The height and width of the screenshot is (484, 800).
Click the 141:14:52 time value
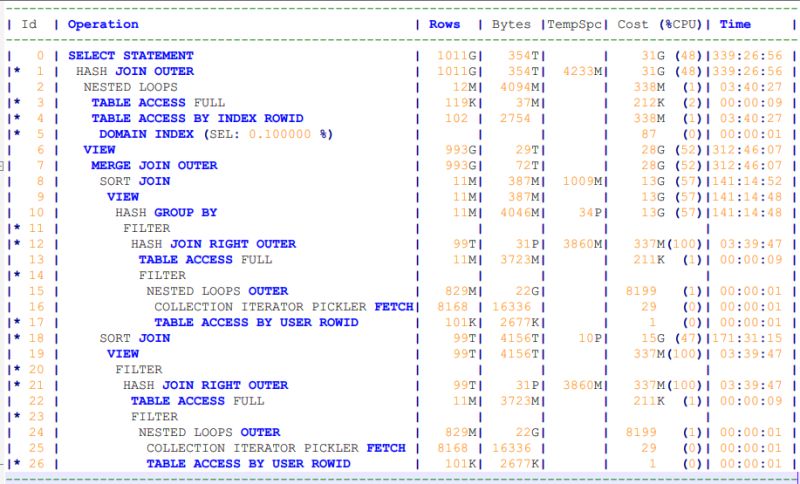coord(747,182)
